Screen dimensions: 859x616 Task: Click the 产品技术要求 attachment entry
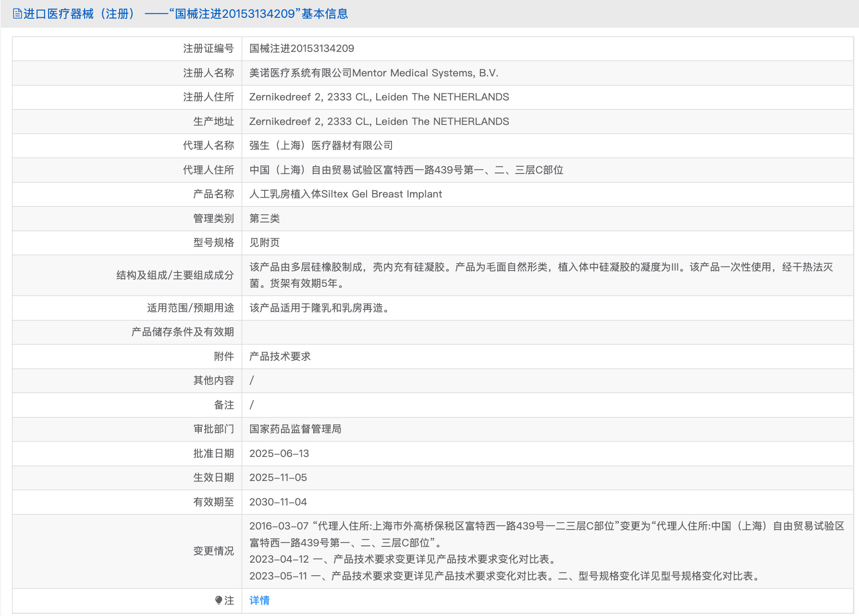(x=280, y=357)
